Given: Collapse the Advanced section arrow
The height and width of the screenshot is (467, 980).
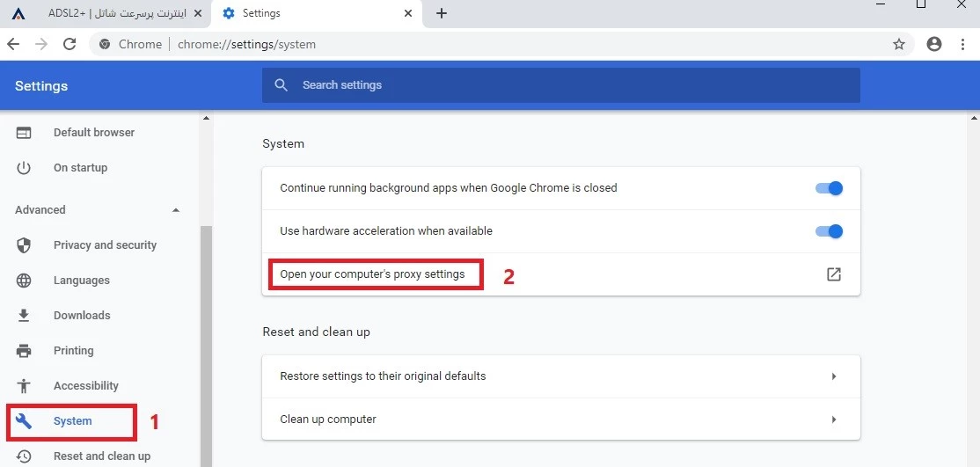Looking at the screenshot, I should pos(176,210).
